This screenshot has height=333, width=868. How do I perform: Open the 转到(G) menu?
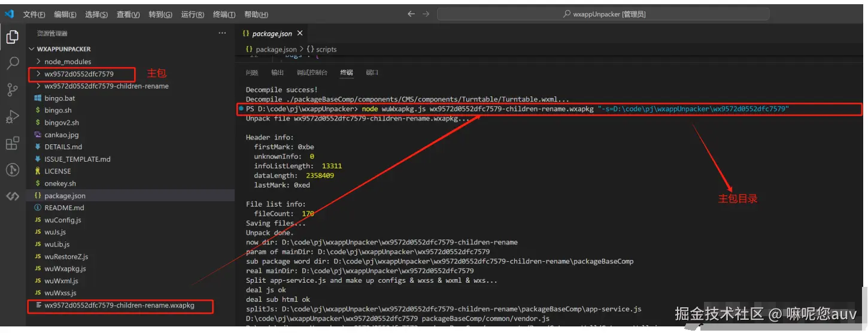click(x=160, y=14)
